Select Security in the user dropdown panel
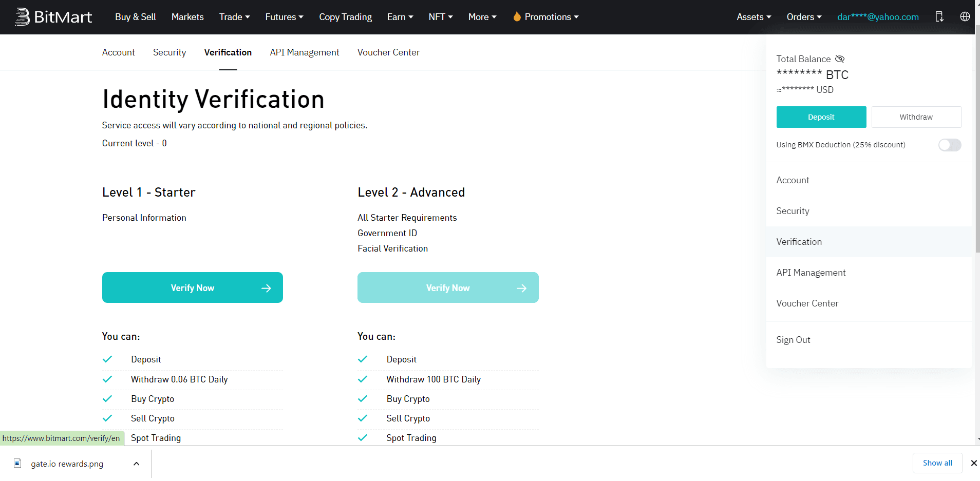The height and width of the screenshot is (481, 980). pyautogui.click(x=869, y=211)
